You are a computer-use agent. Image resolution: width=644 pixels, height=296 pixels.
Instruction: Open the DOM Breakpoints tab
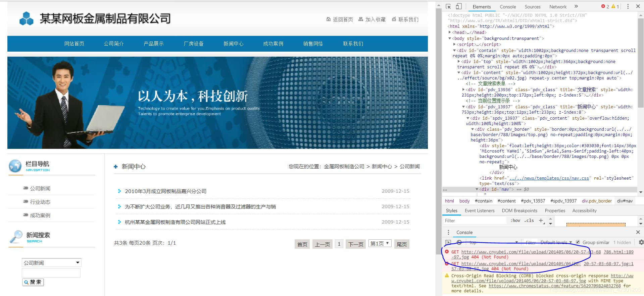point(519,211)
